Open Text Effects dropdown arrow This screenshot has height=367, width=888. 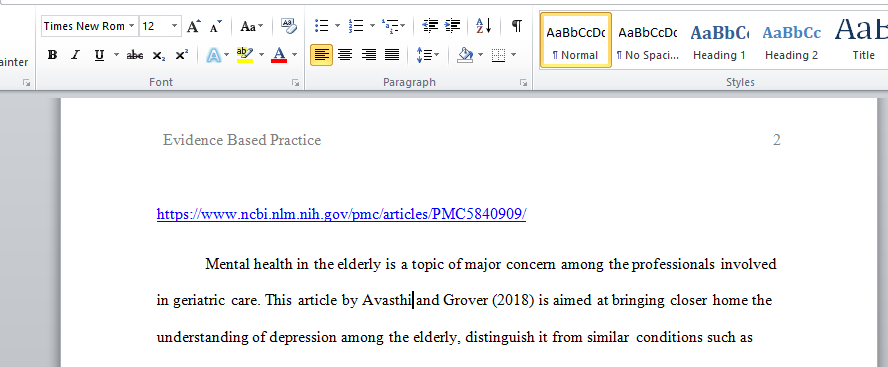tap(227, 55)
